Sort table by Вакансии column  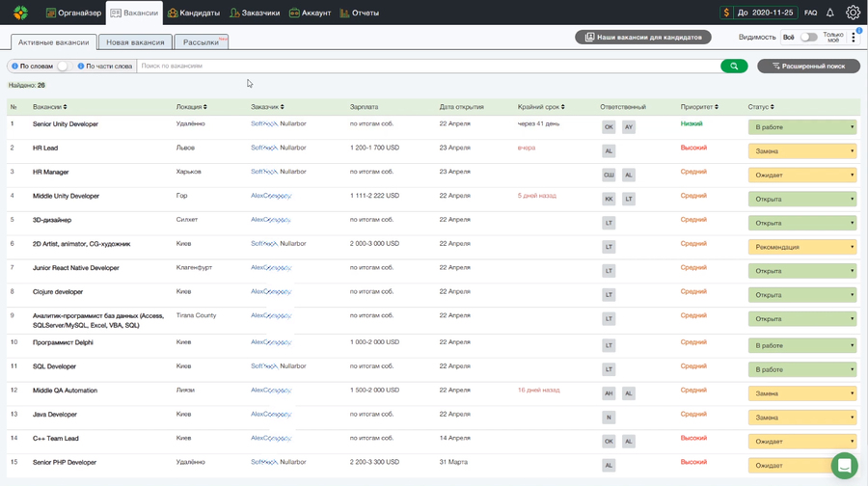click(x=49, y=107)
